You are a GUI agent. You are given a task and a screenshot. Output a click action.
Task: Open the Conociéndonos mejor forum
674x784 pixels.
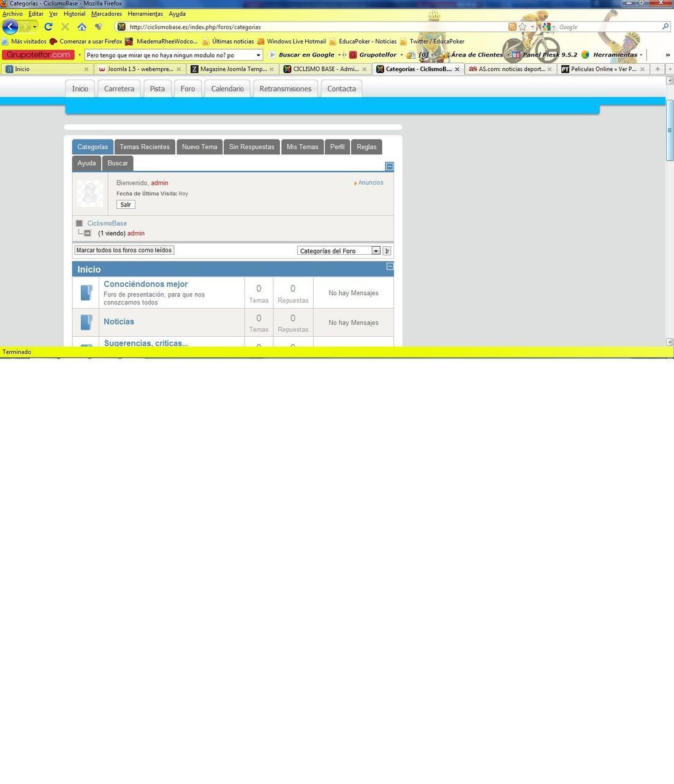pos(146,284)
